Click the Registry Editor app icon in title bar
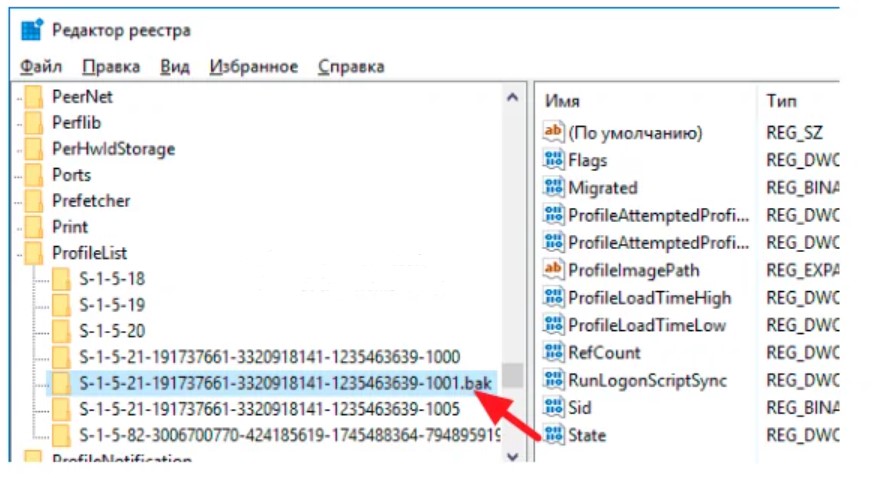Screen dimensions: 876x478 click(31, 30)
